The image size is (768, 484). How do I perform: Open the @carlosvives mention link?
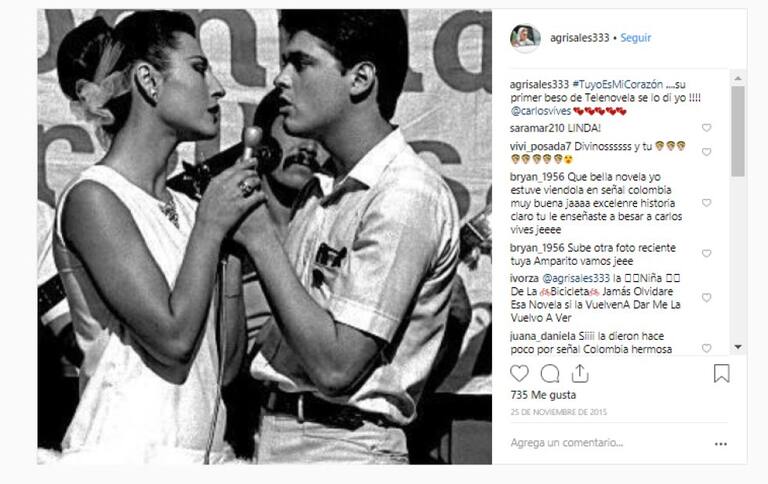(x=541, y=111)
